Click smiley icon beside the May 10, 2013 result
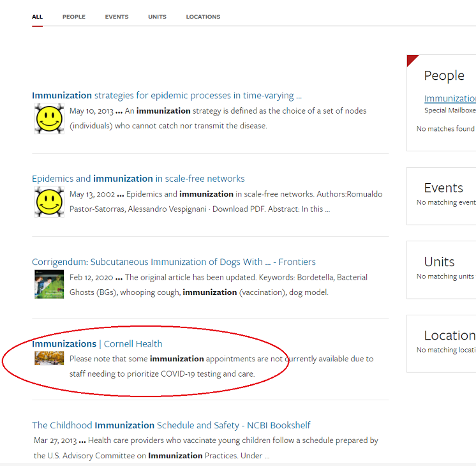This screenshot has height=466, width=476. point(49,119)
